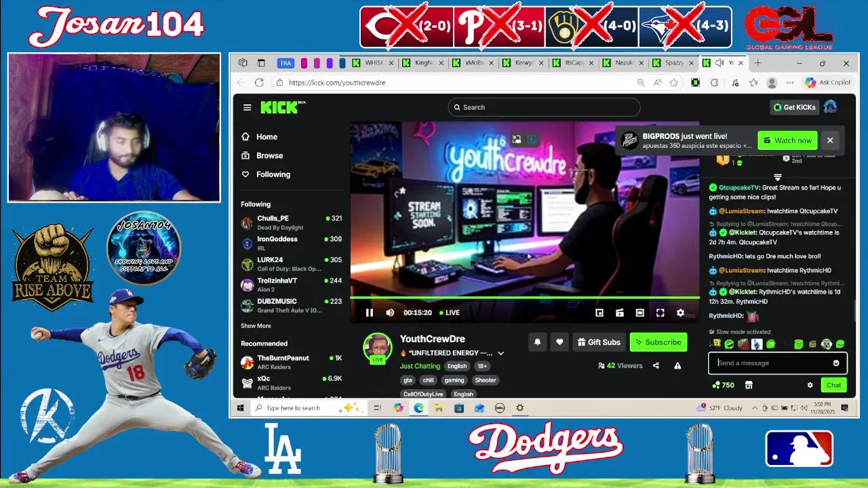Open the Kick hamburger sidebar menu
The image size is (868, 488).
click(x=248, y=107)
